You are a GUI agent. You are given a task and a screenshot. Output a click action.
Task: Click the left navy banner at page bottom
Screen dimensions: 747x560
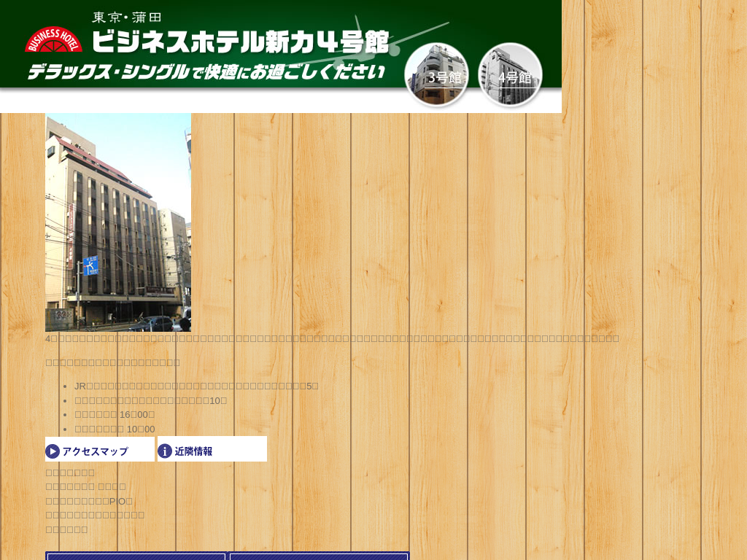click(136, 556)
